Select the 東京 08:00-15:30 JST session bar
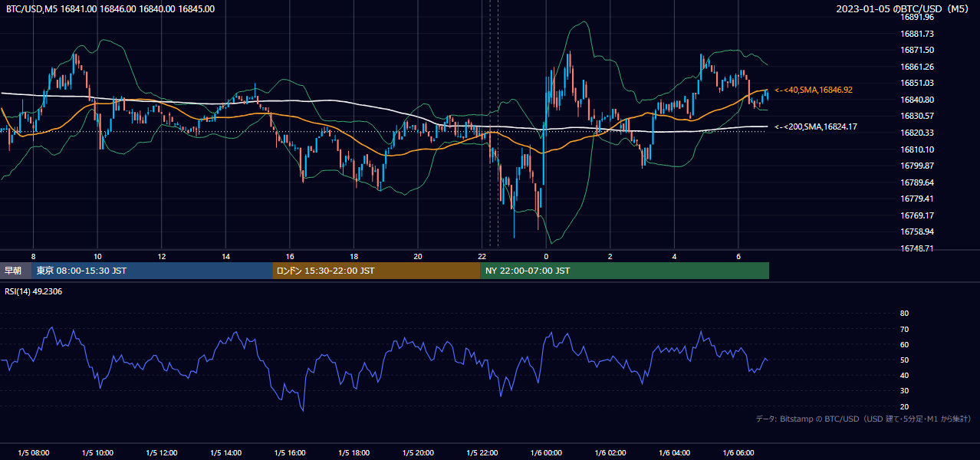The height and width of the screenshot is (460, 980). click(x=152, y=271)
